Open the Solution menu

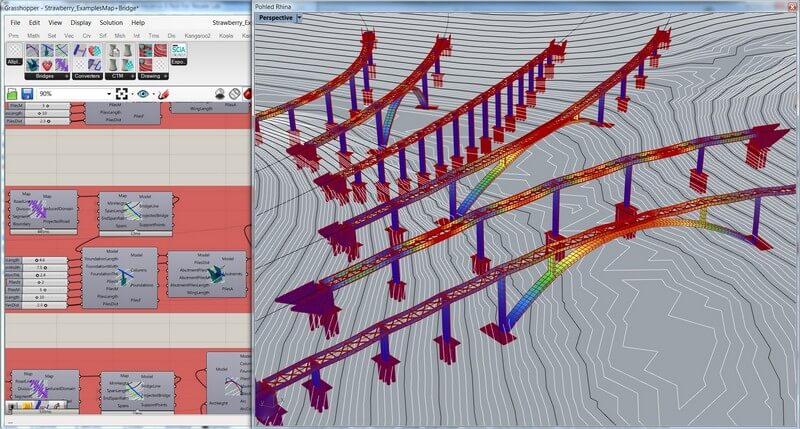[x=111, y=21]
